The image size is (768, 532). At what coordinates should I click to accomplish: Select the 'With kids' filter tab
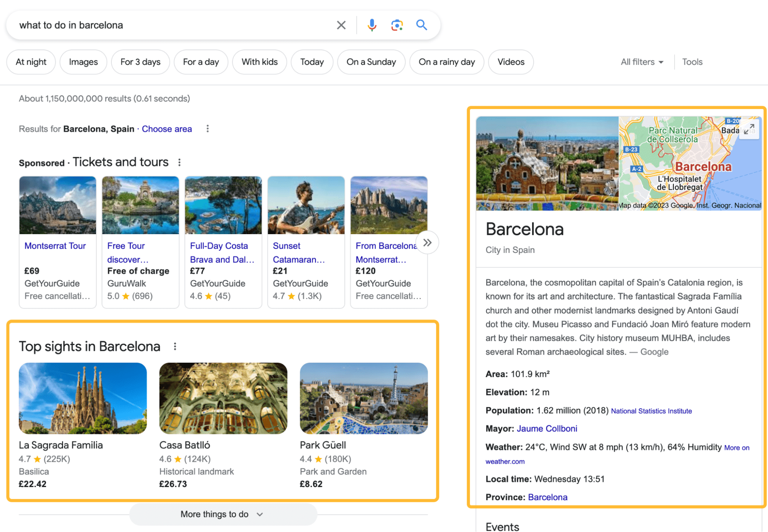259,62
